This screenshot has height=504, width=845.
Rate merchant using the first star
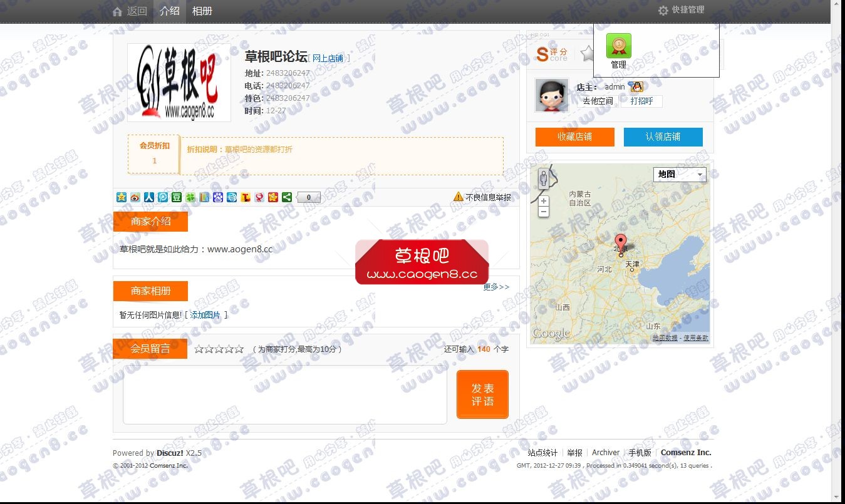click(x=199, y=349)
